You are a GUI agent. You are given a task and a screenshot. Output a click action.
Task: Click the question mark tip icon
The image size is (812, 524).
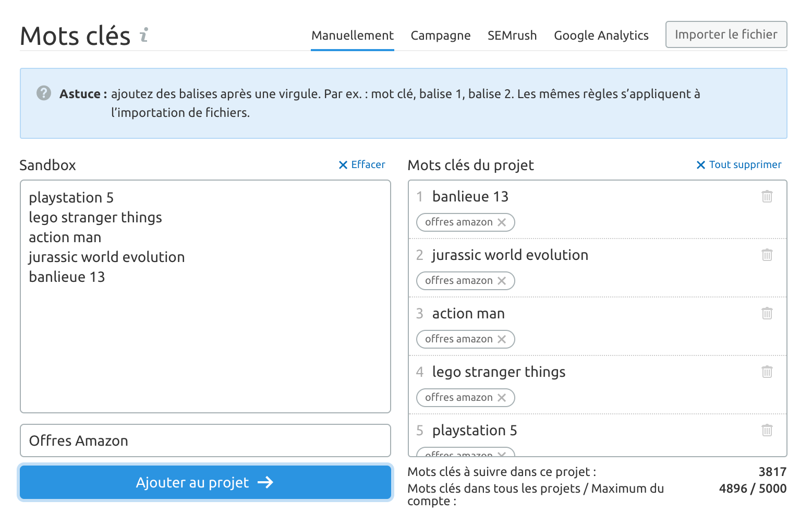(x=44, y=93)
